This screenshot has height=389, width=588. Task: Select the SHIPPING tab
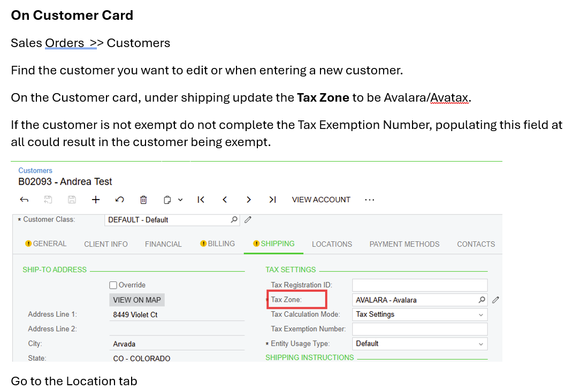pyautogui.click(x=274, y=244)
